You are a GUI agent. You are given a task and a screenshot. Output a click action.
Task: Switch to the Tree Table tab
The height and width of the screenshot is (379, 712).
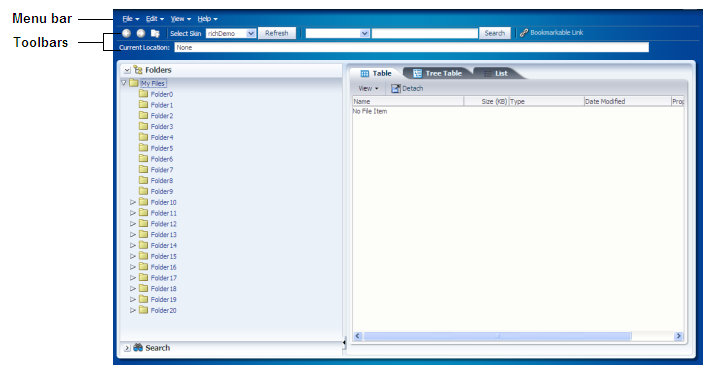[438, 73]
